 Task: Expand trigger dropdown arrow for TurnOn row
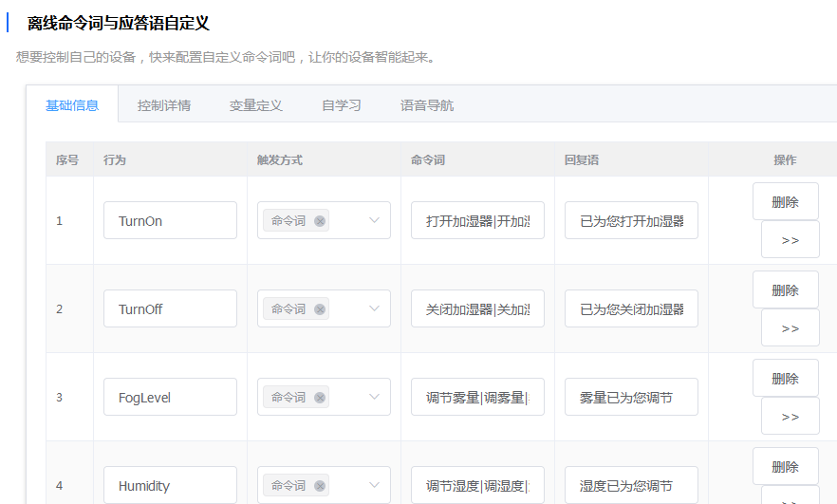pyautogui.click(x=374, y=220)
